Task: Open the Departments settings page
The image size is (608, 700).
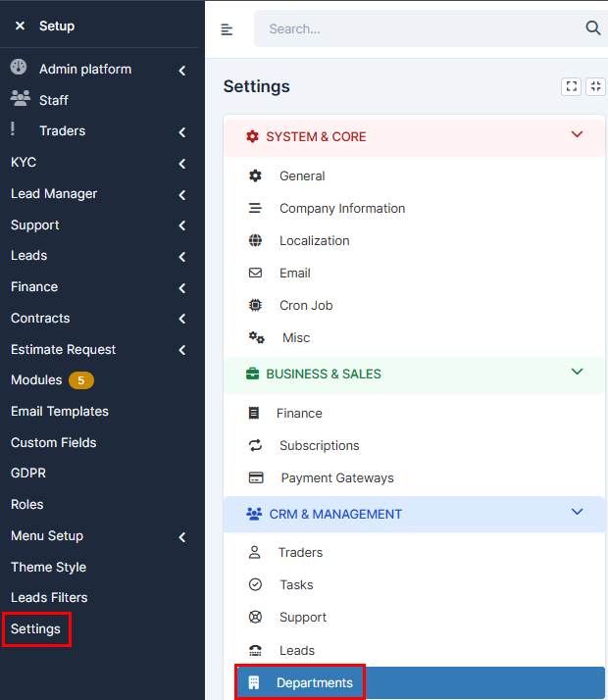Action: pos(314,682)
